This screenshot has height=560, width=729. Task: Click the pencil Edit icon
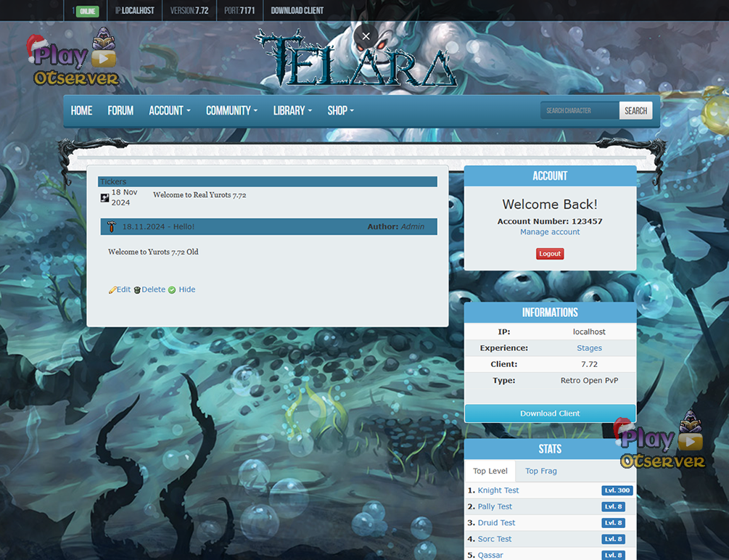[112, 289]
